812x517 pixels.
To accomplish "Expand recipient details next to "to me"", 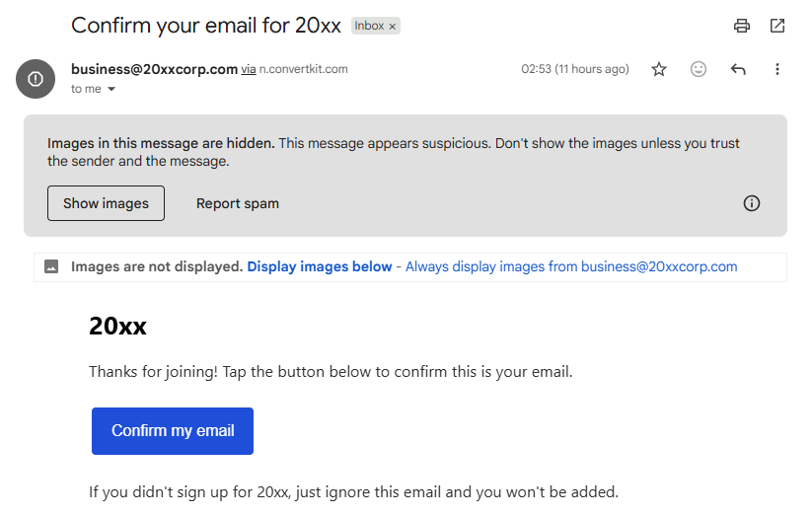I will (x=111, y=89).
